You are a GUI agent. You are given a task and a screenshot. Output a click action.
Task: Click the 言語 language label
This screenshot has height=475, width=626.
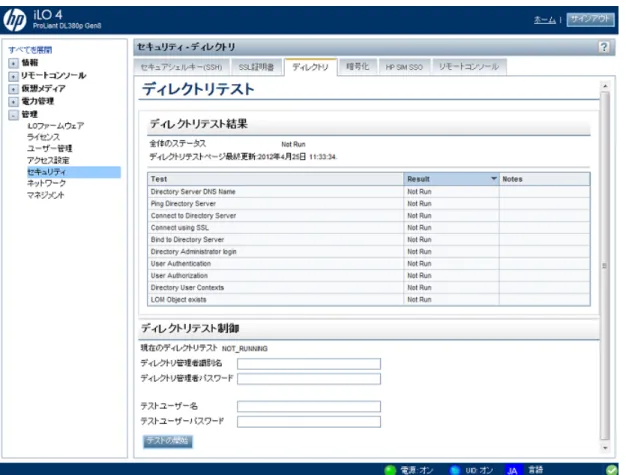point(535,470)
